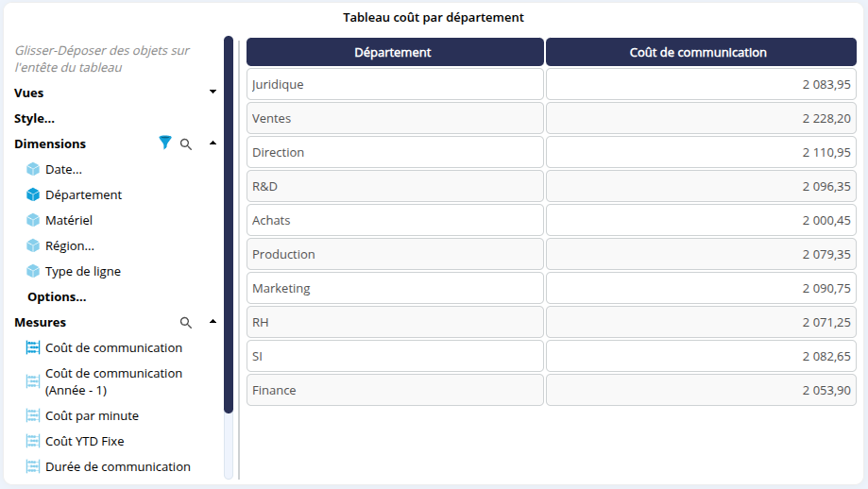
Task: Select the Région dimension cube icon
Action: [x=33, y=245]
